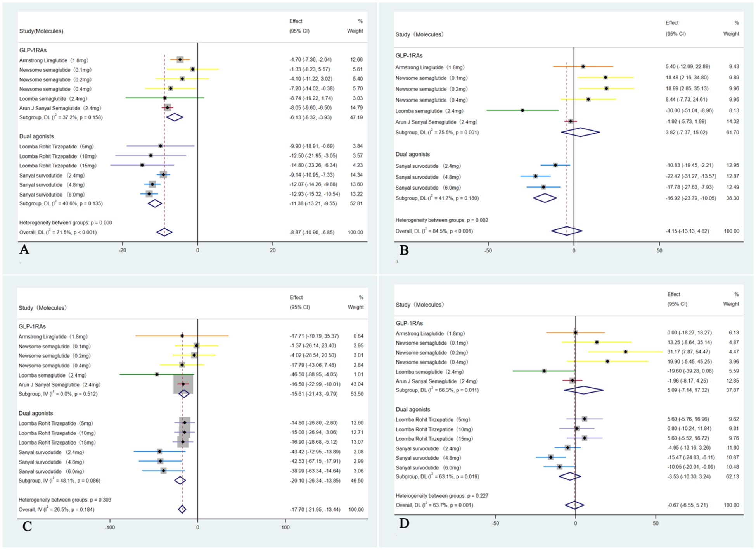Click the dual agonists subgroup diamond in panel D
This screenshot has width=756, height=550.
click(569, 476)
